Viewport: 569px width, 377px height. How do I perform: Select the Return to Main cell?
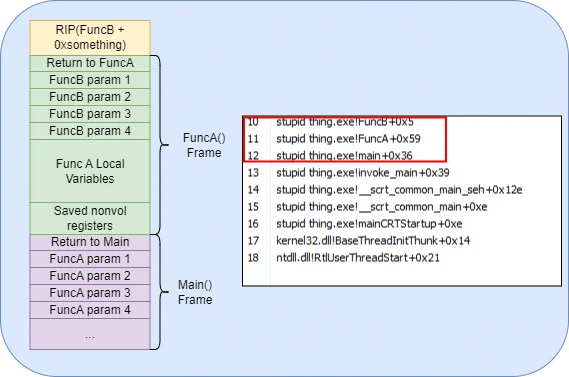click(x=90, y=242)
